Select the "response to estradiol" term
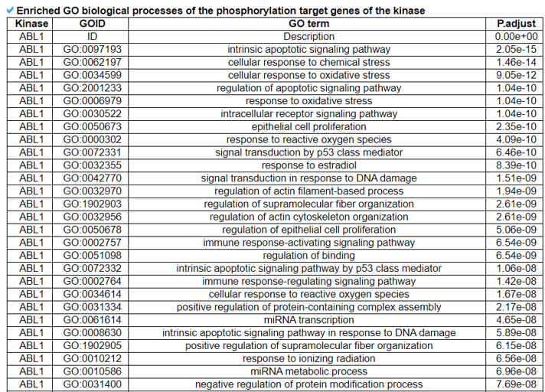 pos(308,165)
